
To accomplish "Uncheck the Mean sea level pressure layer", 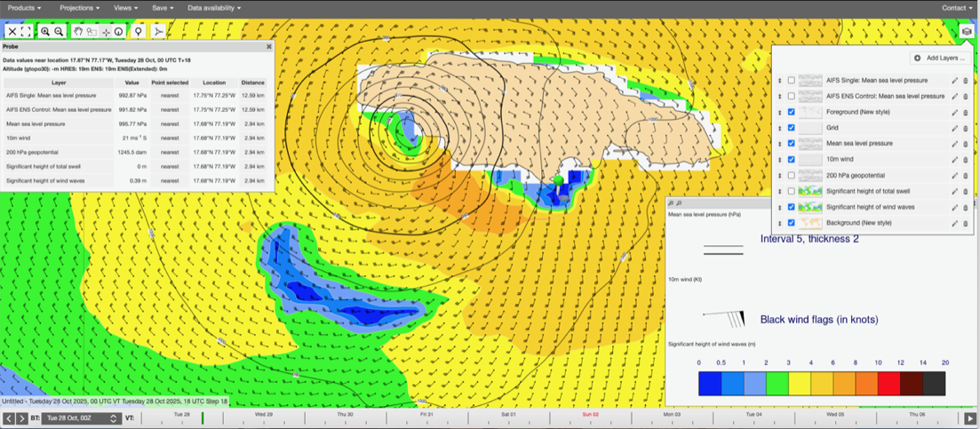I will pyautogui.click(x=792, y=144).
